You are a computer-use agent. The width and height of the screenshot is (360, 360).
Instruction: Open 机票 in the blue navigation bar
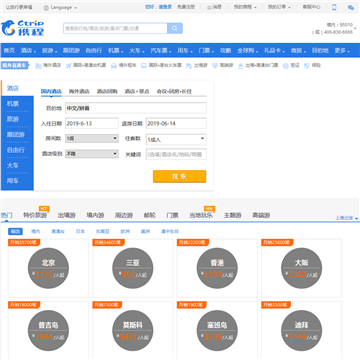click(x=115, y=51)
